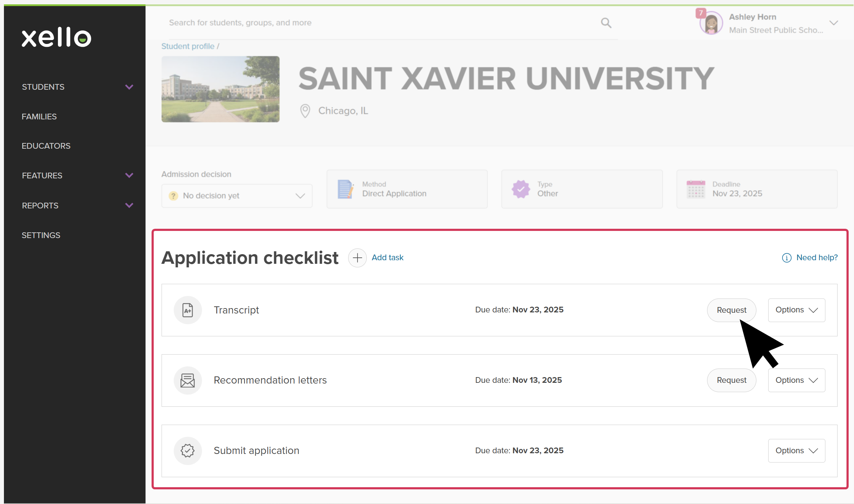The image size is (854, 504).
Task: Click the Xello logo
Action: point(56,37)
